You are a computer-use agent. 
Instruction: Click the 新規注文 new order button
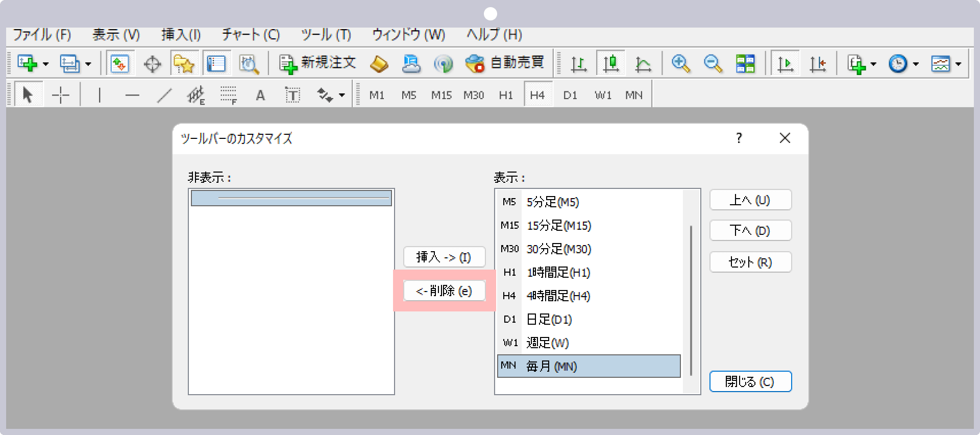(x=317, y=63)
